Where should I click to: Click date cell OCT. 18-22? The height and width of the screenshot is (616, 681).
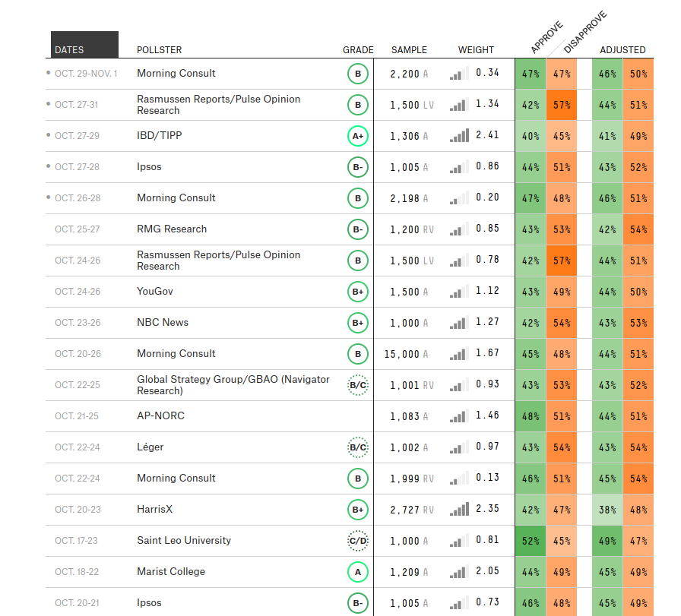pos(77,572)
